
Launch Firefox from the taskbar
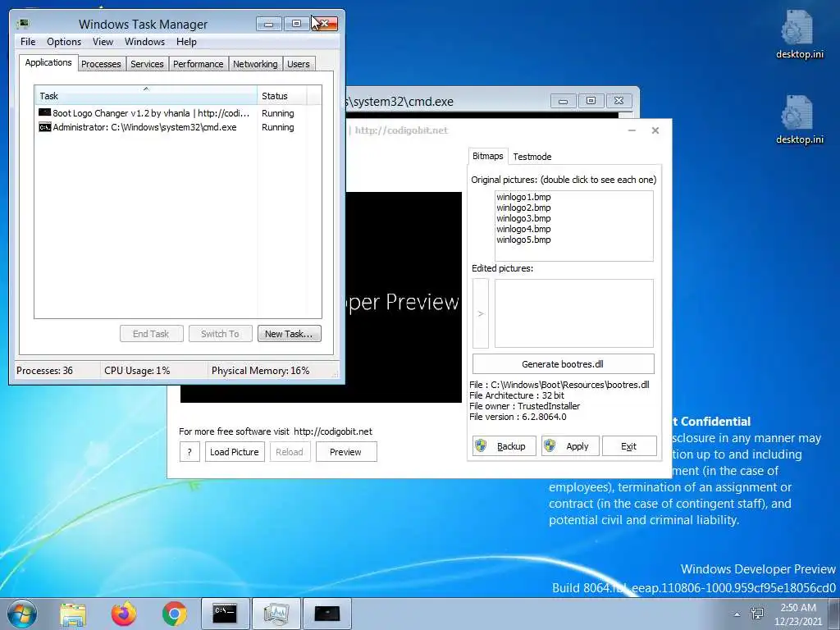124,614
